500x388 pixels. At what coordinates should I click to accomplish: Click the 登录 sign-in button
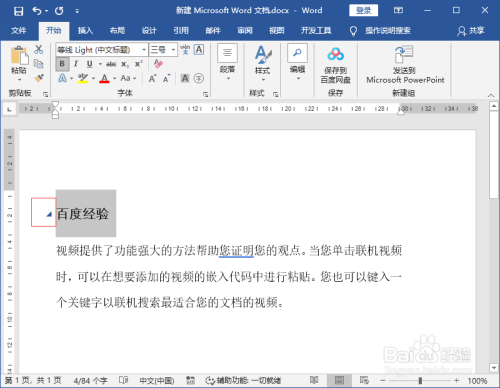coord(364,10)
